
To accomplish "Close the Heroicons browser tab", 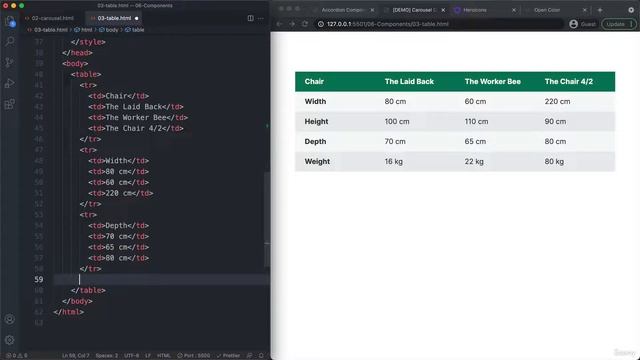I will tap(514, 10).
